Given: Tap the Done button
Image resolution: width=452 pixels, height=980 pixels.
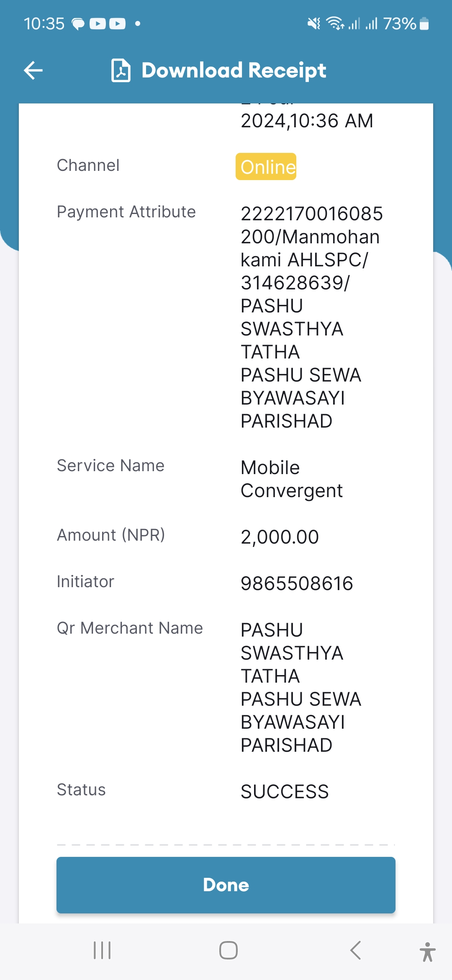Looking at the screenshot, I should tap(226, 885).
